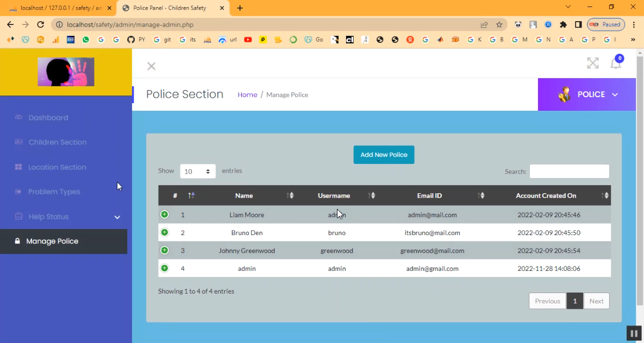The height and width of the screenshot is (343, 644).
Task: Open Children Section in the sidebar
Action: click(x=57, y=142)
